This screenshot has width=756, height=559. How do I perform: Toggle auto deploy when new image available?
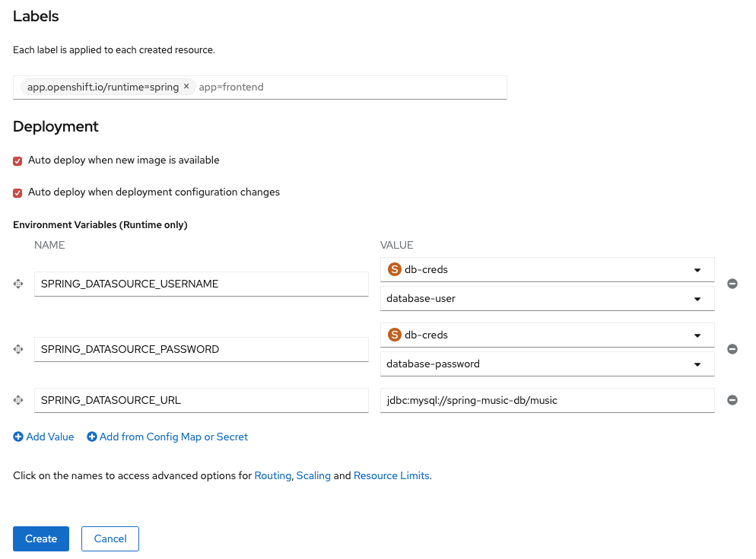(17, 161)
